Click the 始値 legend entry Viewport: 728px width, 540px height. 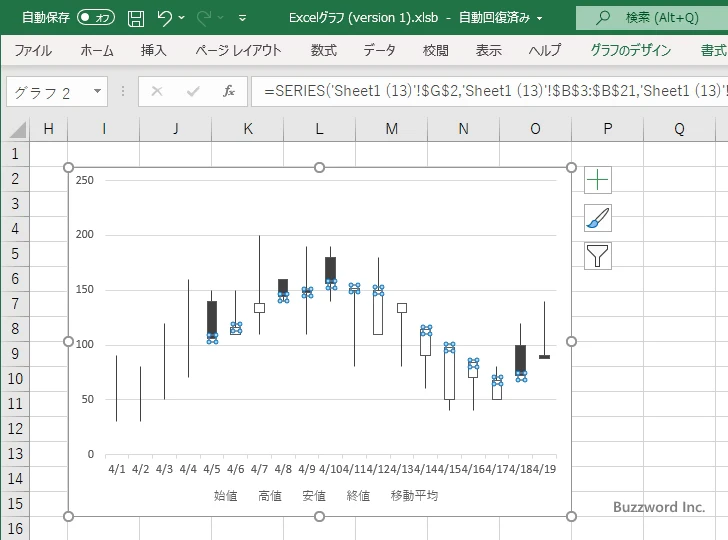(226, 496)
